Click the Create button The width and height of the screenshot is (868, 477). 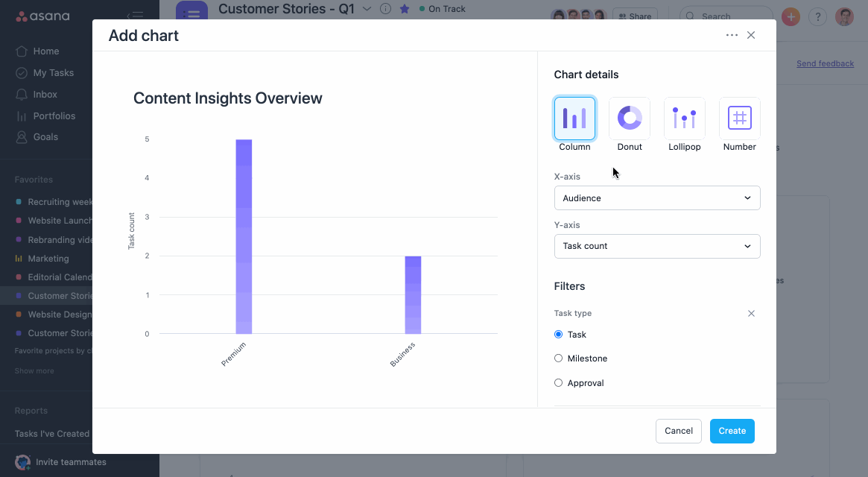click(x=732, y=431)
